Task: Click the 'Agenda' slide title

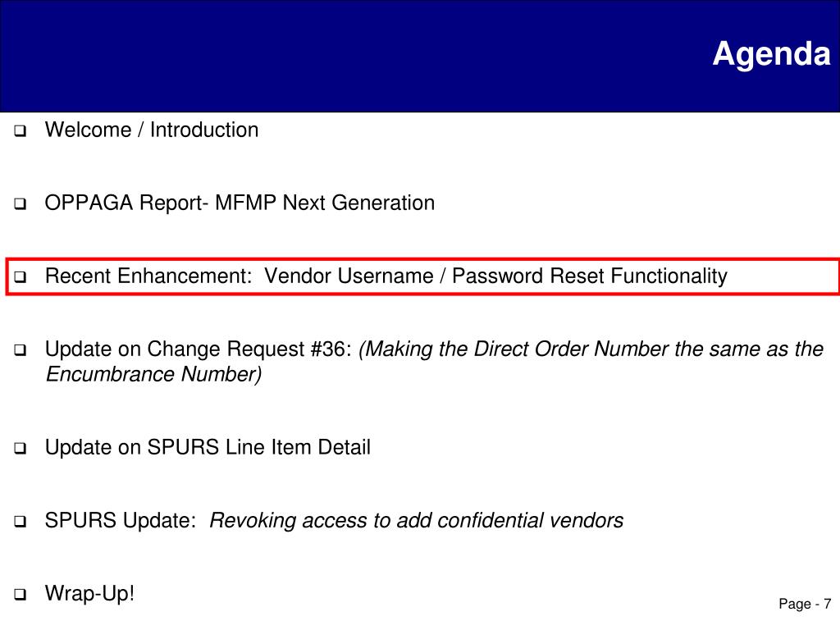Action: point(771,55)
